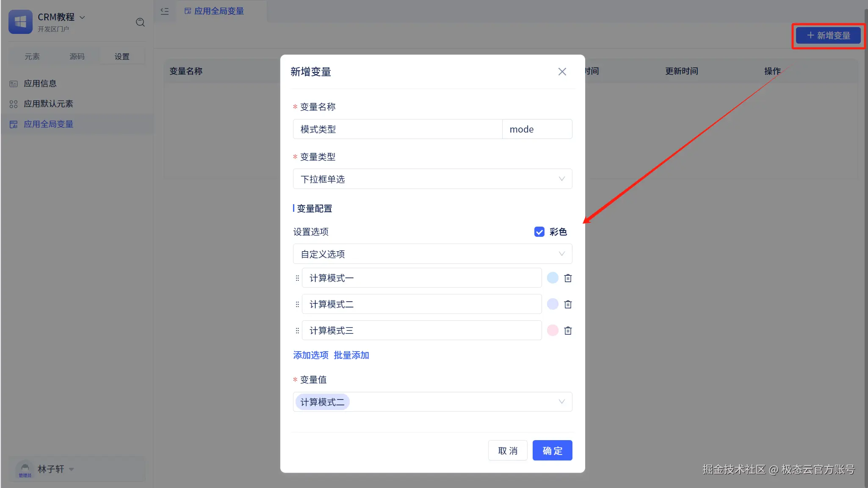Viewport: 868px width, 488px height.
Task: Click the mode variable key input field
Action: pos(536,129)
